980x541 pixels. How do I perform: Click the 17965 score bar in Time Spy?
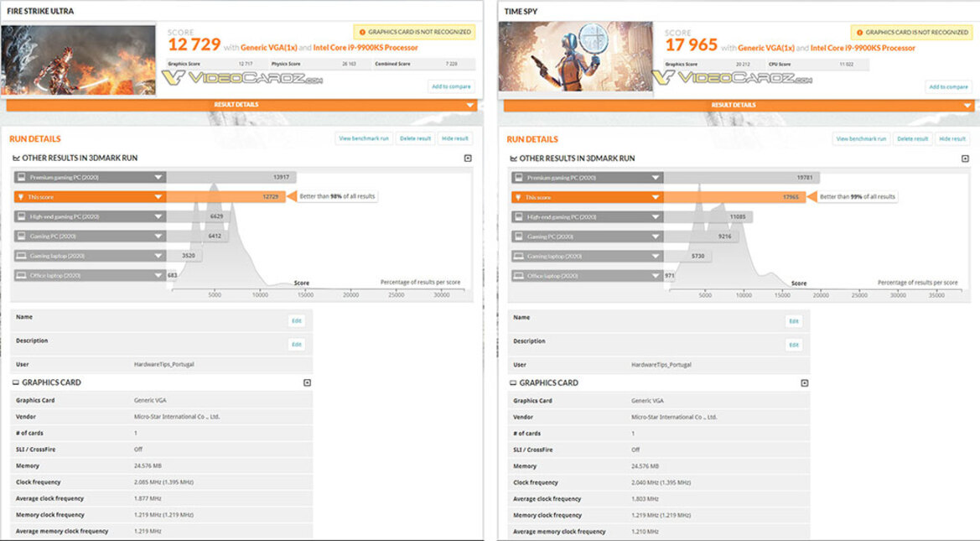pyautogui.click(x=734, y=198)
